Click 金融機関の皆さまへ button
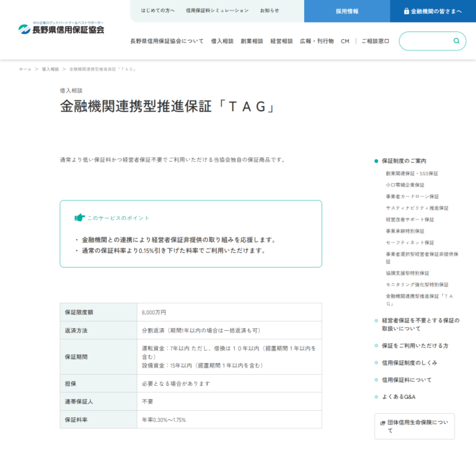Image resolution: width=476 pixels, height=465 pixels. [433, 11]
